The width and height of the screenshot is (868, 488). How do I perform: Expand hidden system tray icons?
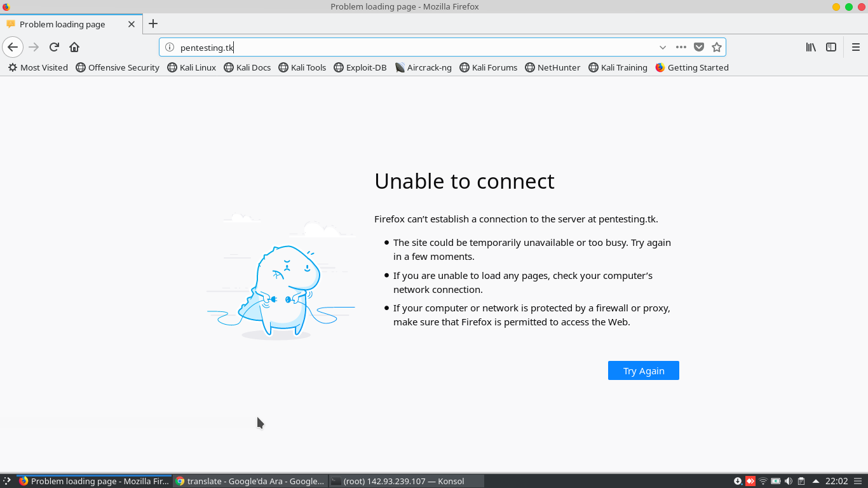click(x=815, y=481)
